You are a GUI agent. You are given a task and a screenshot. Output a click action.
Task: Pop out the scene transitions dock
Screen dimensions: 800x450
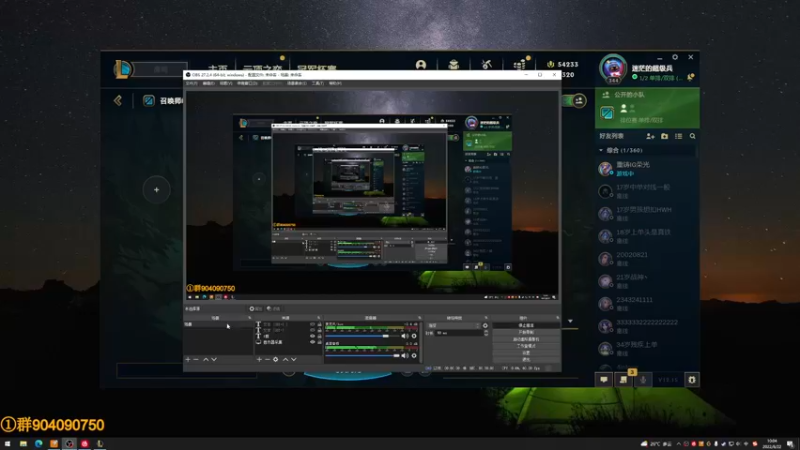[486, 318]
